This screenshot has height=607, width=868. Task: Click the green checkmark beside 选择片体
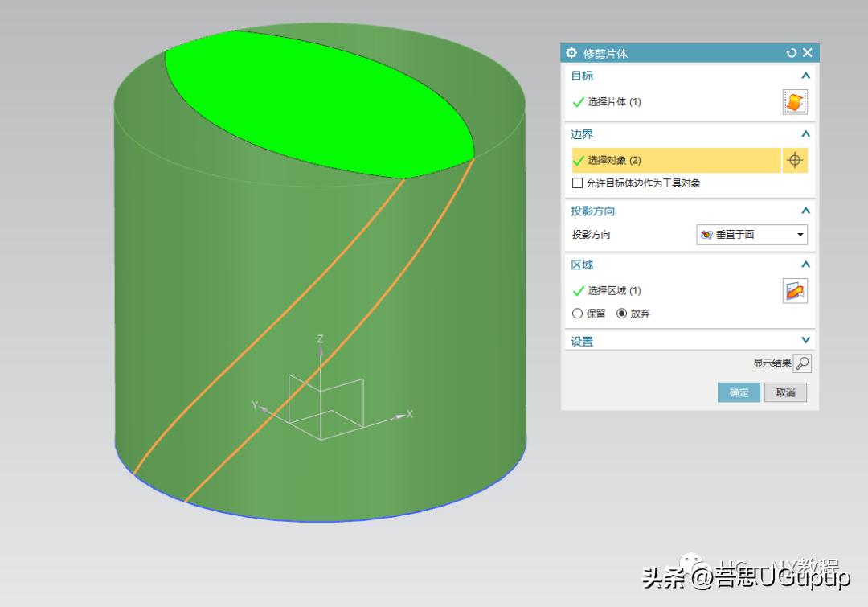pyautogui.click(x=576, y=102)
